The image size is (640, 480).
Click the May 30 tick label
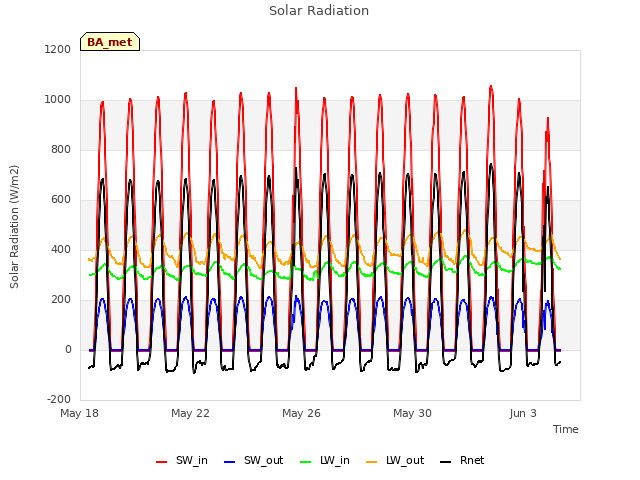(x=412, y=413)
